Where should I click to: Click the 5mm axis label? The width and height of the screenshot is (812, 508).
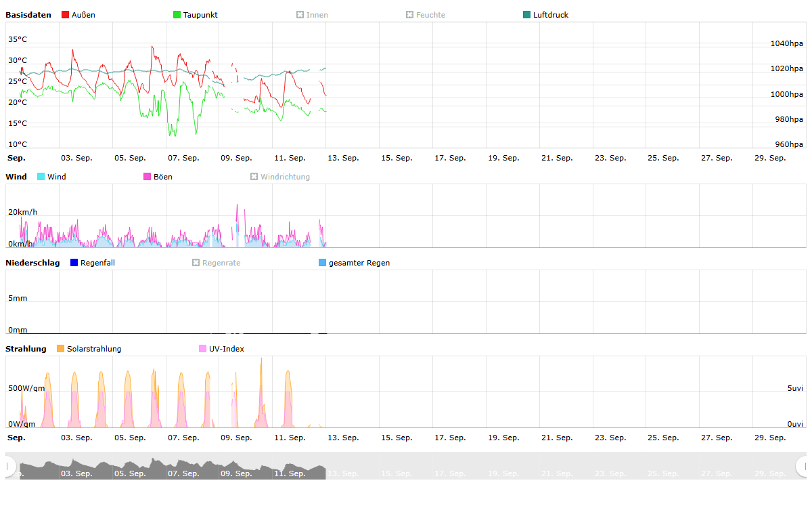click(x=18, y=298)
